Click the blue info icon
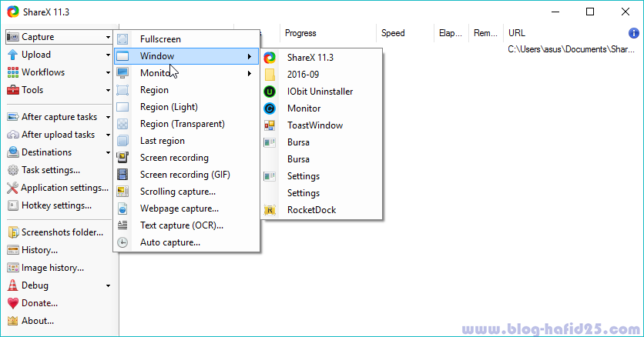The image size is (644, 337). tap(634, 33)
